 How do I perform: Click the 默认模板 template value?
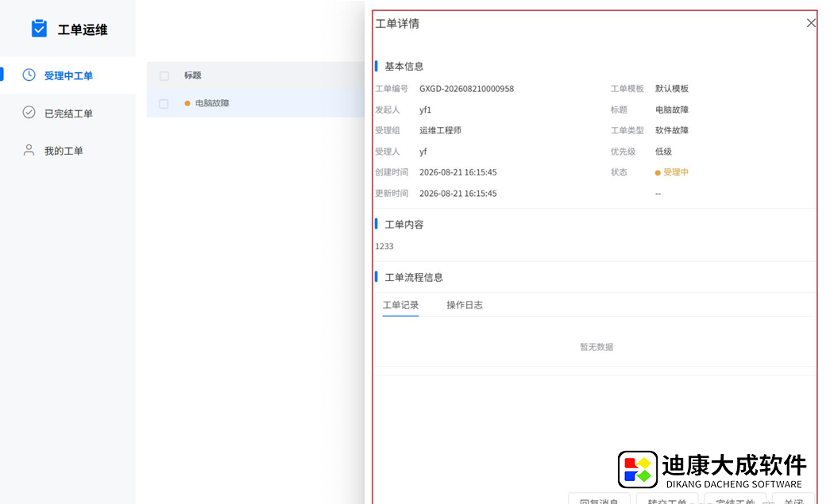pos(672,89)
